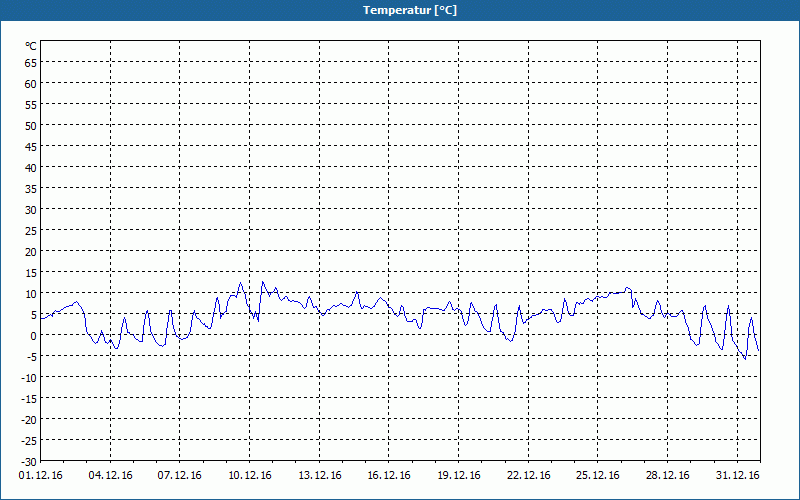Click the 19.12.16 date label

point(459,475)
